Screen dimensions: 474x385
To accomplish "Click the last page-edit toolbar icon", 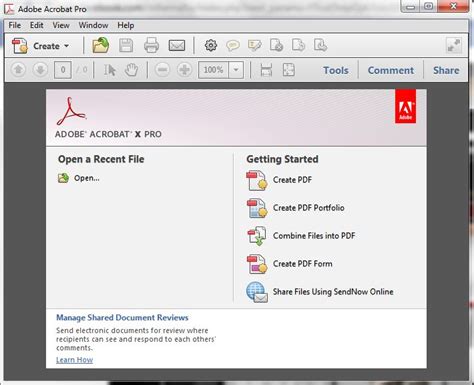I will [320, 45].
